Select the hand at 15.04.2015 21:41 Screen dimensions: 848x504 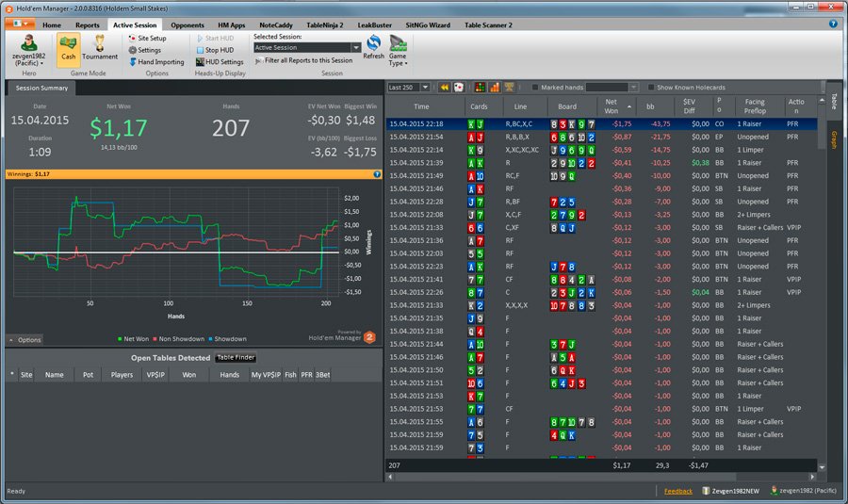tap(601, 280)
